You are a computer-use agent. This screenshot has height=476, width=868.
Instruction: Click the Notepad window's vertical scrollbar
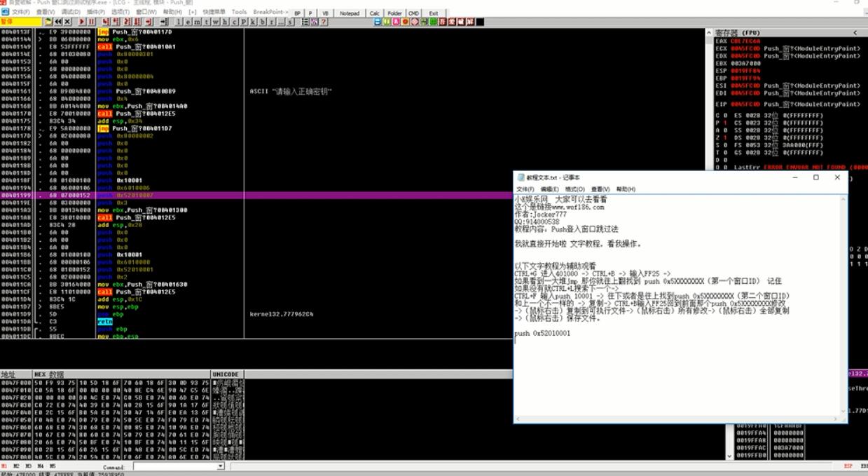[x=840, y=308]
